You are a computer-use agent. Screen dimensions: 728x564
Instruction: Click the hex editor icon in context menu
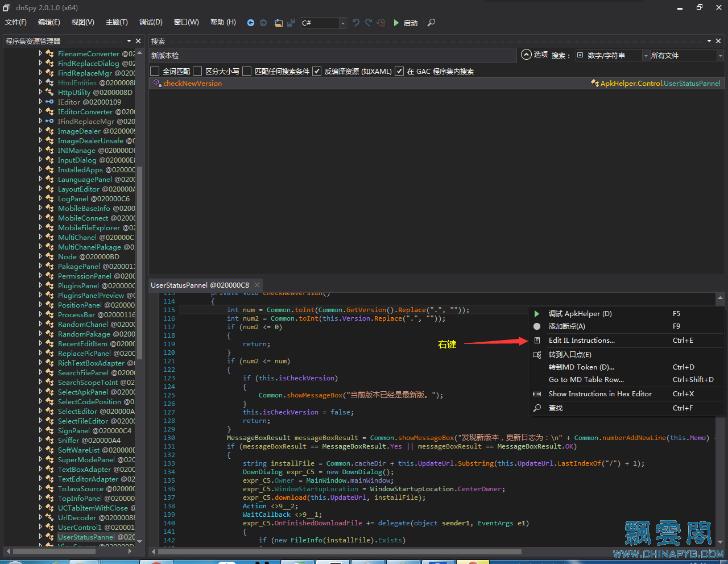point(537,394)
